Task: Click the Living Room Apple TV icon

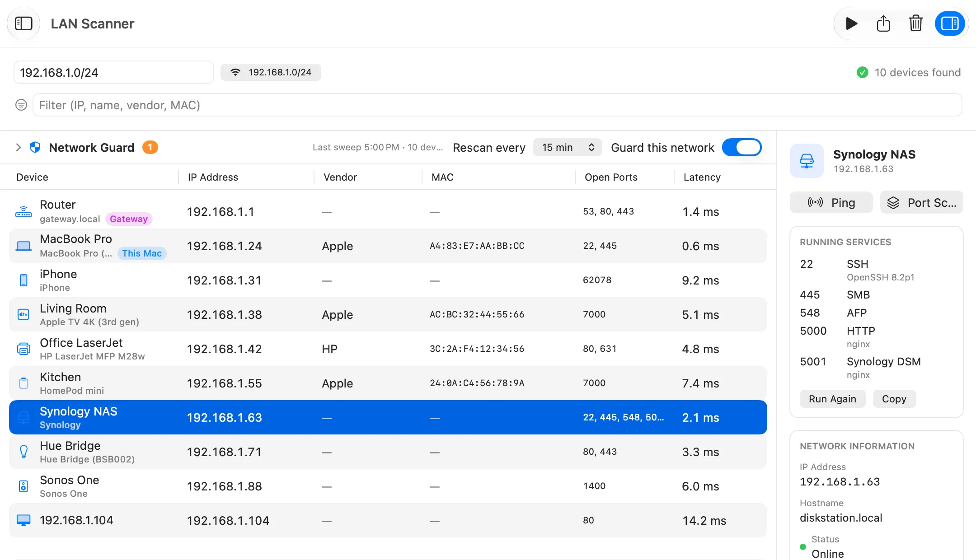Action: tap(23, 315)
